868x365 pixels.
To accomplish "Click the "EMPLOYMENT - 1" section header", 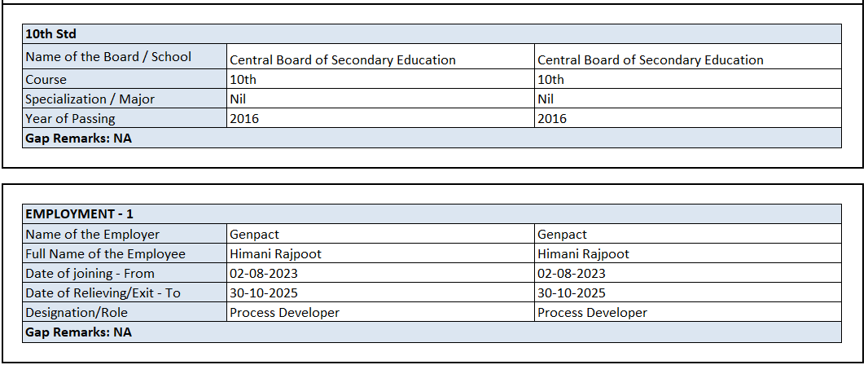I will click(79, 214).
